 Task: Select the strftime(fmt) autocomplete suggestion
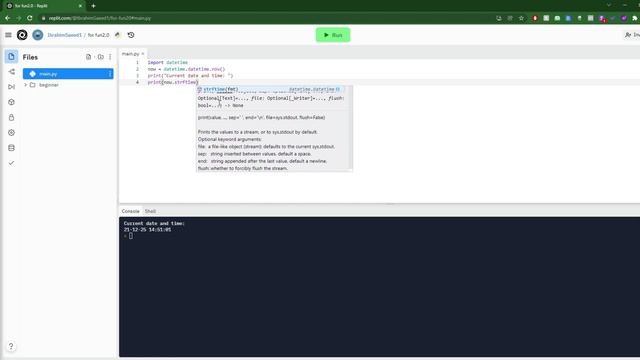coord(270,89)
